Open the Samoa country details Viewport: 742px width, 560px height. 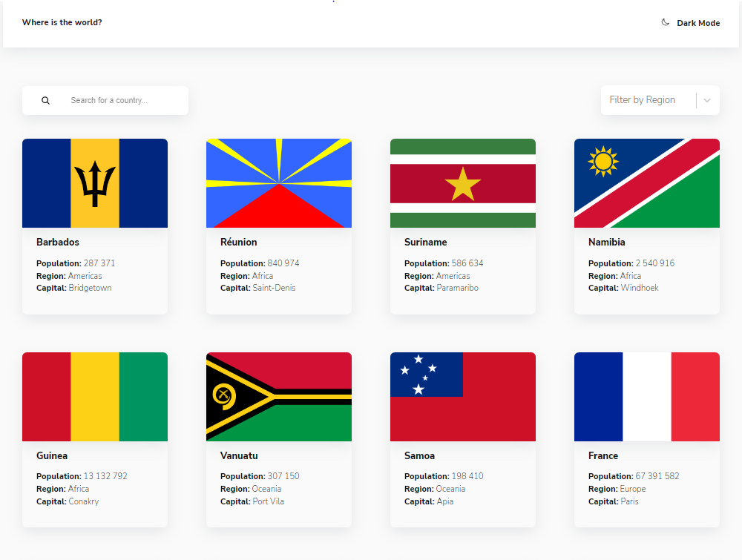tap(462, 439)
